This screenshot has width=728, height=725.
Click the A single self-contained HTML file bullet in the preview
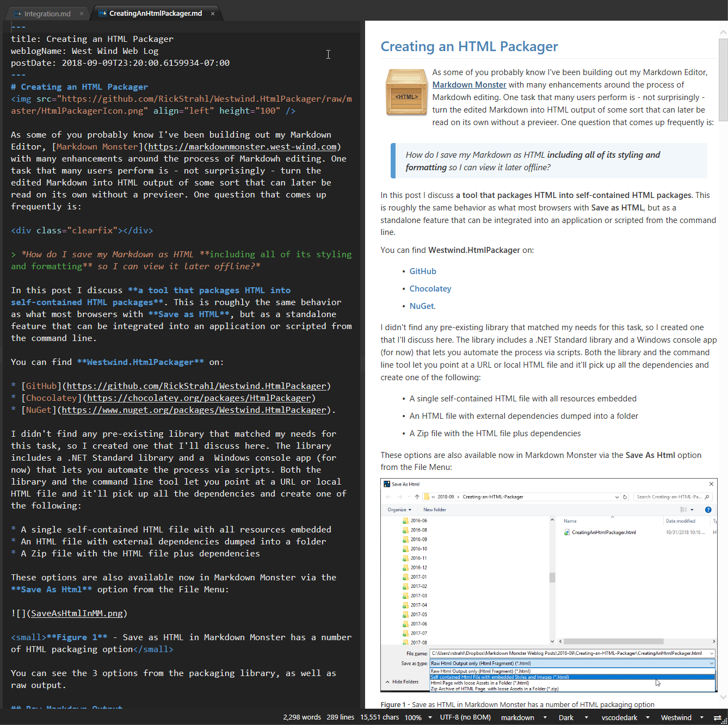[523, 399]
